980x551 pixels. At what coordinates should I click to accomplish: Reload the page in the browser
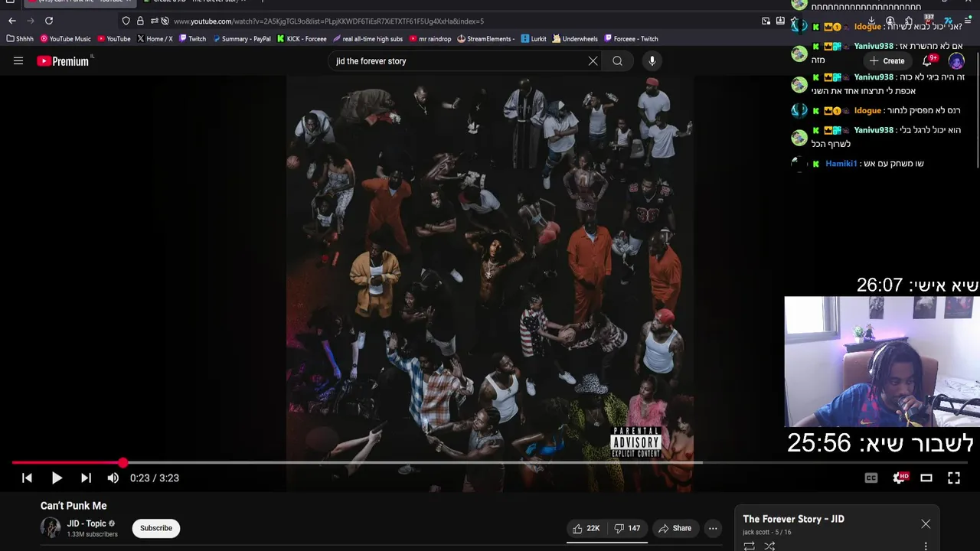[x=49, y=21]
